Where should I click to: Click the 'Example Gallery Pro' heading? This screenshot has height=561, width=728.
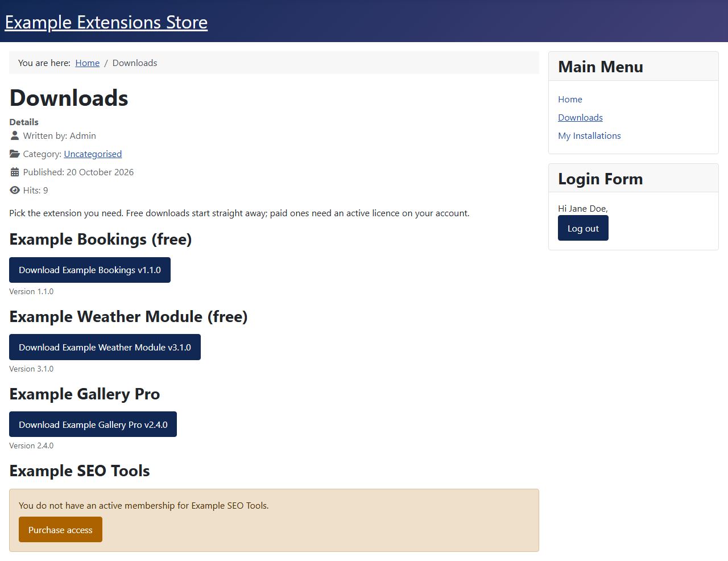[x=85, y=394]
